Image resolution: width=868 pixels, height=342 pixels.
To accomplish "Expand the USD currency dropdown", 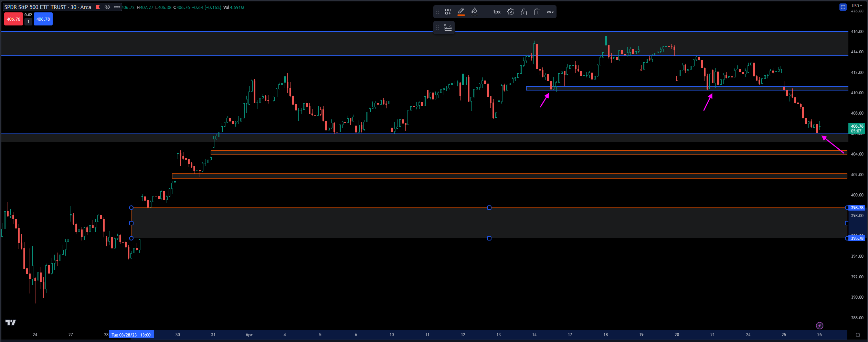I will click(x=857, y=6).
